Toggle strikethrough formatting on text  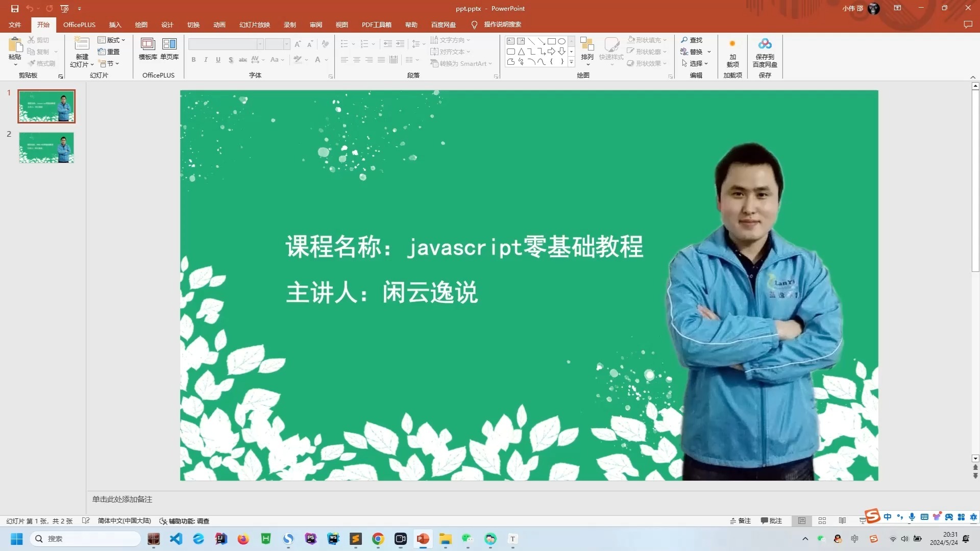point(242,60)
